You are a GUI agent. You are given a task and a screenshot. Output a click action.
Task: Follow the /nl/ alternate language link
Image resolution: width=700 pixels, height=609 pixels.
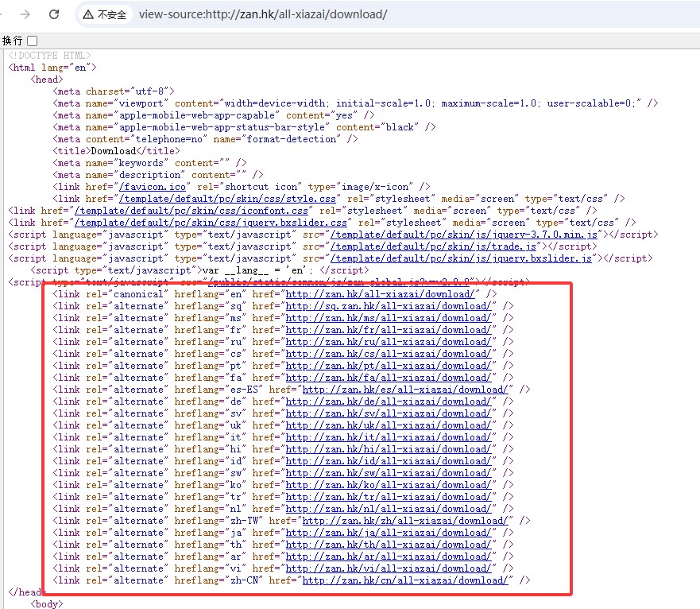tap(389, 509)
